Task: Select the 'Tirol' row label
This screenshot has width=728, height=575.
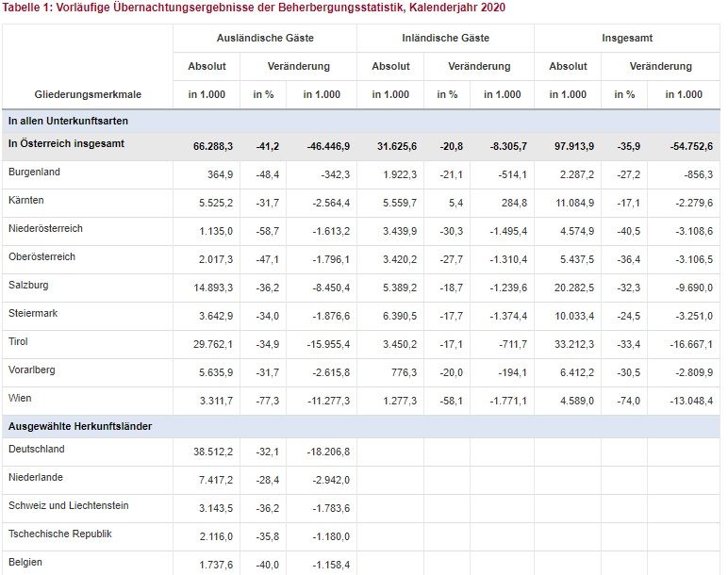Action: [x=19, y=342]
